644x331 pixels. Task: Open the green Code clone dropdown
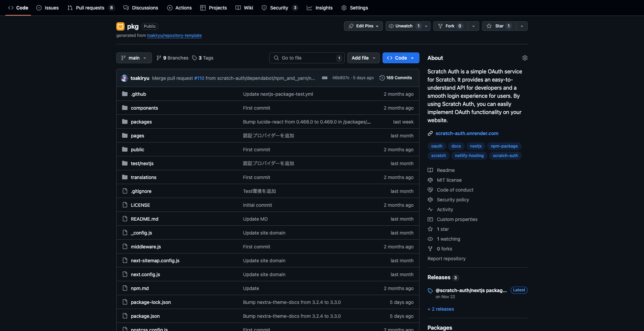401,58
